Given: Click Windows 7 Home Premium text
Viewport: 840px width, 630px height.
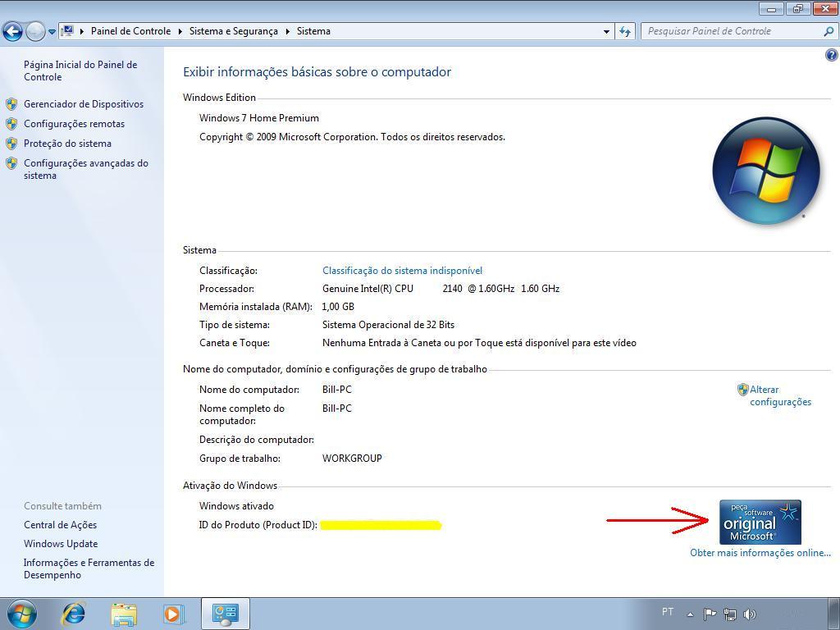Looking at the screenshot, I should 258,118.
